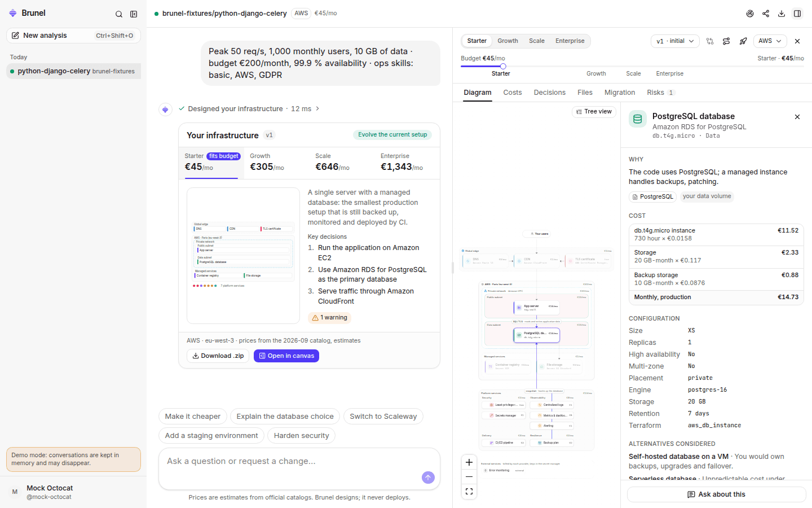Image resolution: width=812 pixels, height=508 pixels.
Task: Click Switch to Scaleway suggestion
Action: pos(383,417)
